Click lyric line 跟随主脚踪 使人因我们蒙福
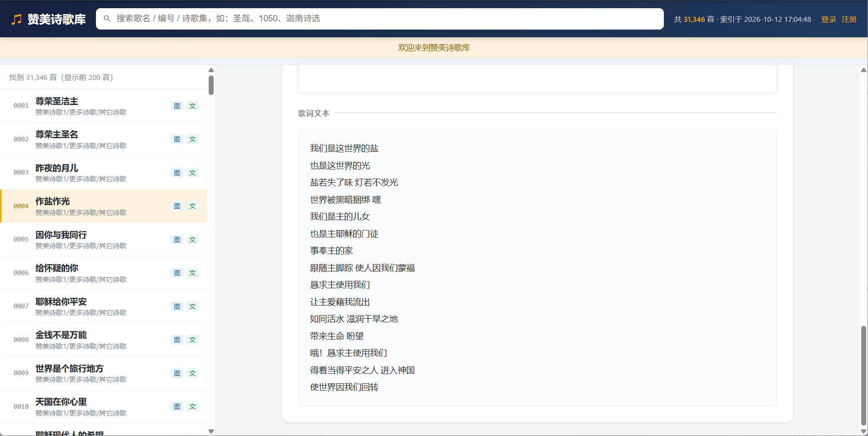868x436 pixels. [362, 268]
